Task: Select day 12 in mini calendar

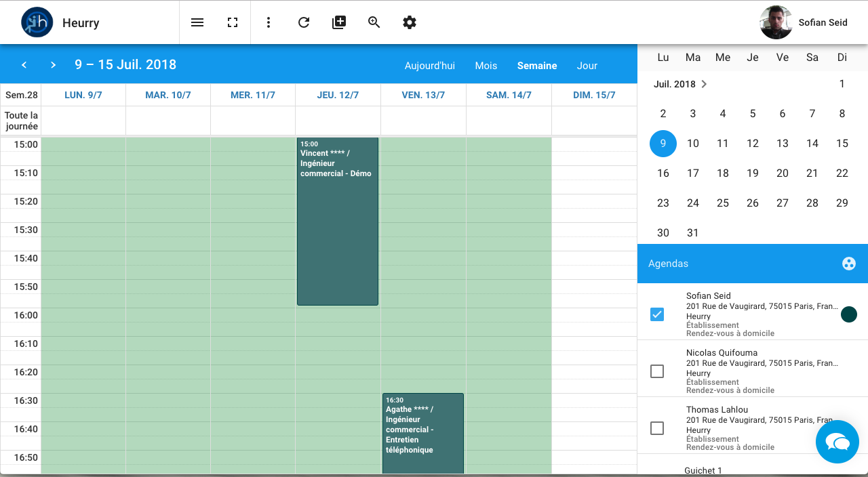Action: (x=753, y=144)
